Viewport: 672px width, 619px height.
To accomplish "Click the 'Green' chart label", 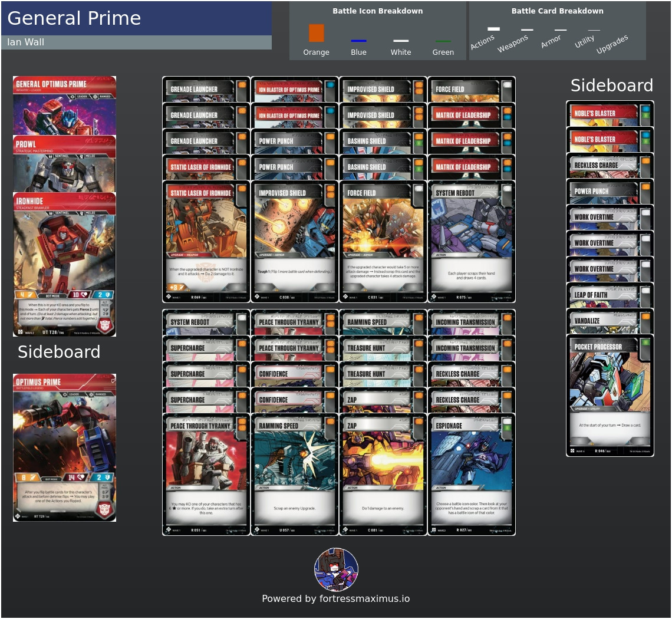I will click(x=443, y=52).
